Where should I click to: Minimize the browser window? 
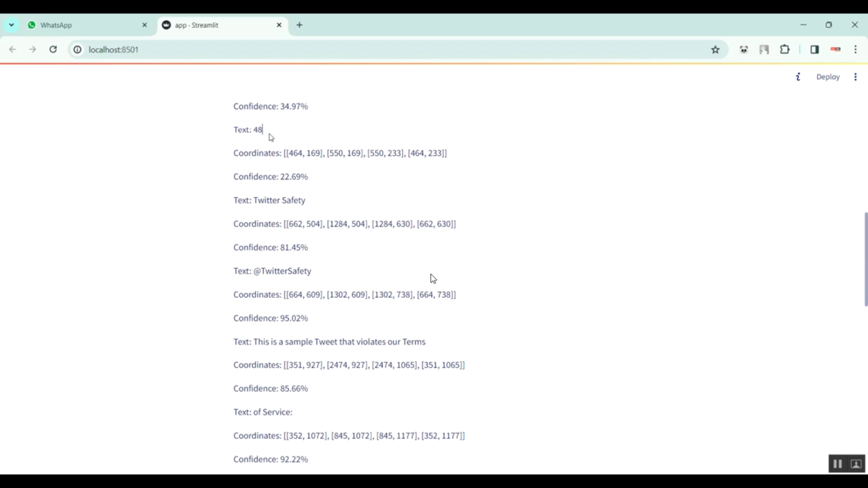[803, 25]
